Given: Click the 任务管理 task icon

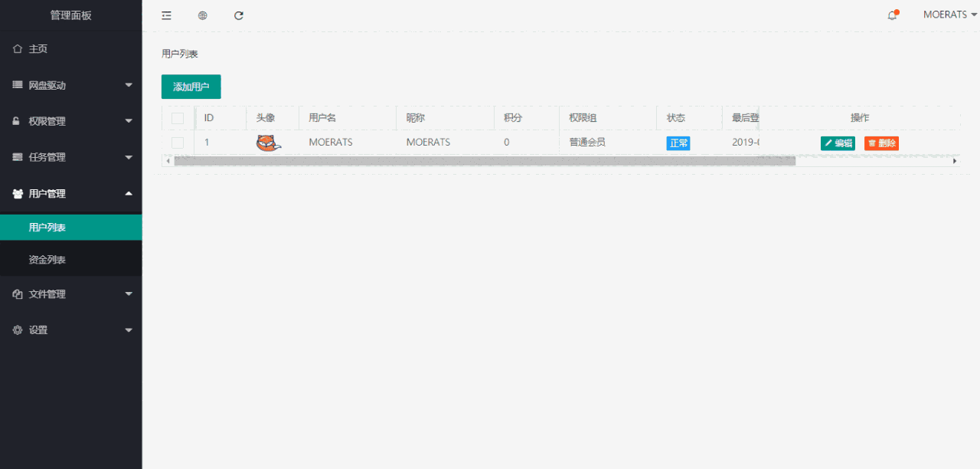Looking at the screenshot, I should click(x=18, y=157).
